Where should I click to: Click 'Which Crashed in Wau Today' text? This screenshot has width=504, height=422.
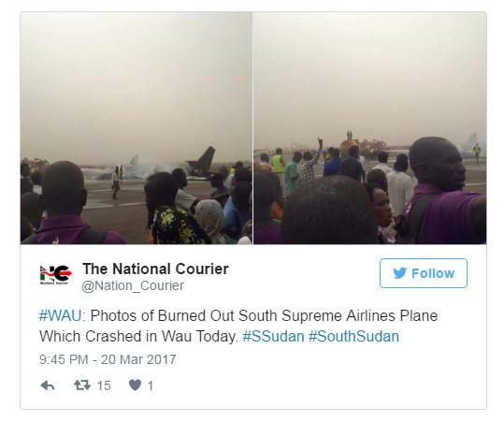[138, 337]
